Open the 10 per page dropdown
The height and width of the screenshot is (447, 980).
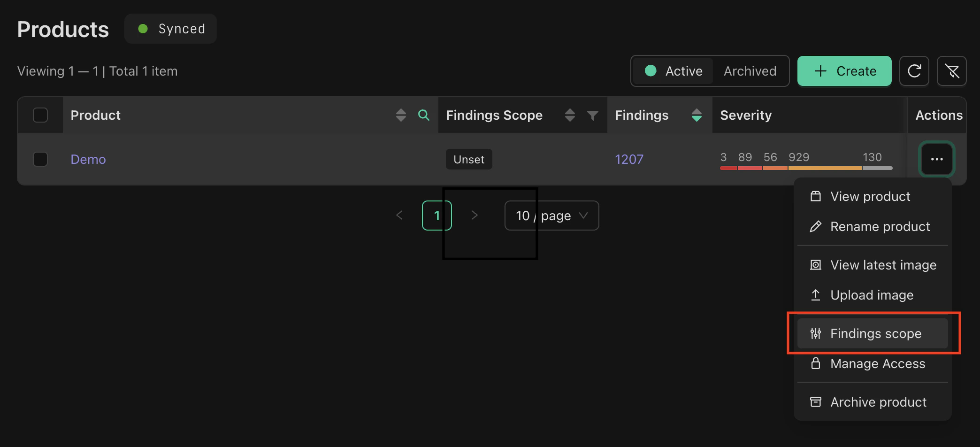[551, 215]
